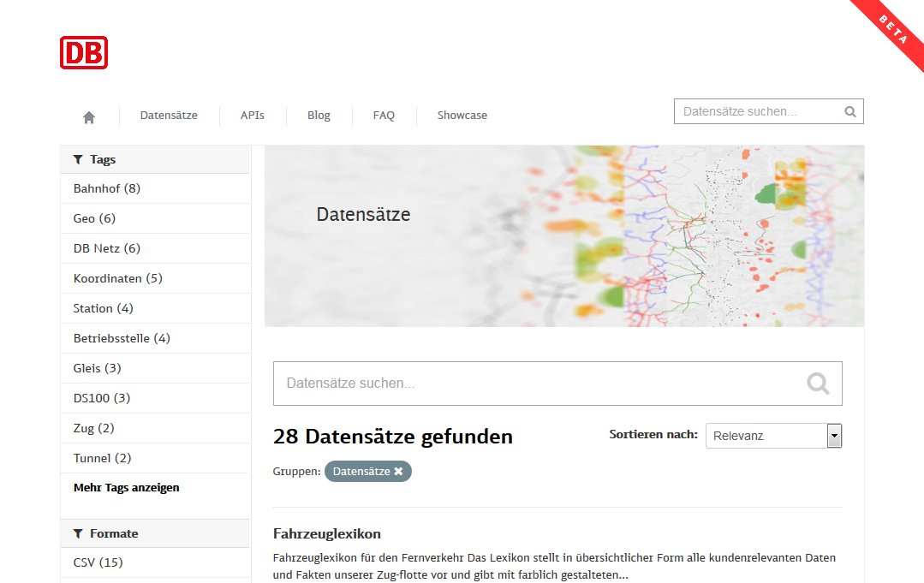Focus the main Datensätze suchen field
924x583 pixels.
(x=539, y=384)
